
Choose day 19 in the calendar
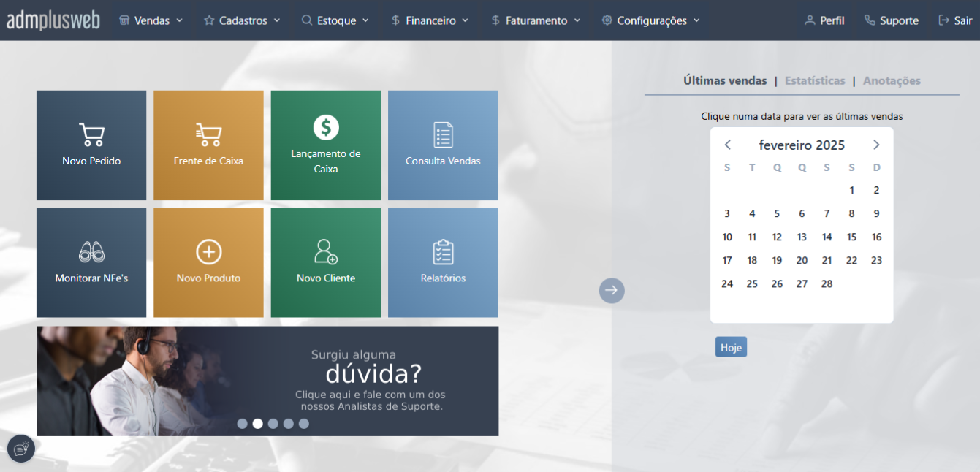point(777,260)
